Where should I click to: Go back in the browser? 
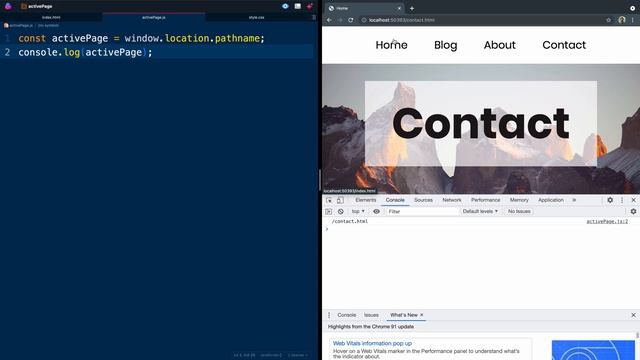[329, 20]
